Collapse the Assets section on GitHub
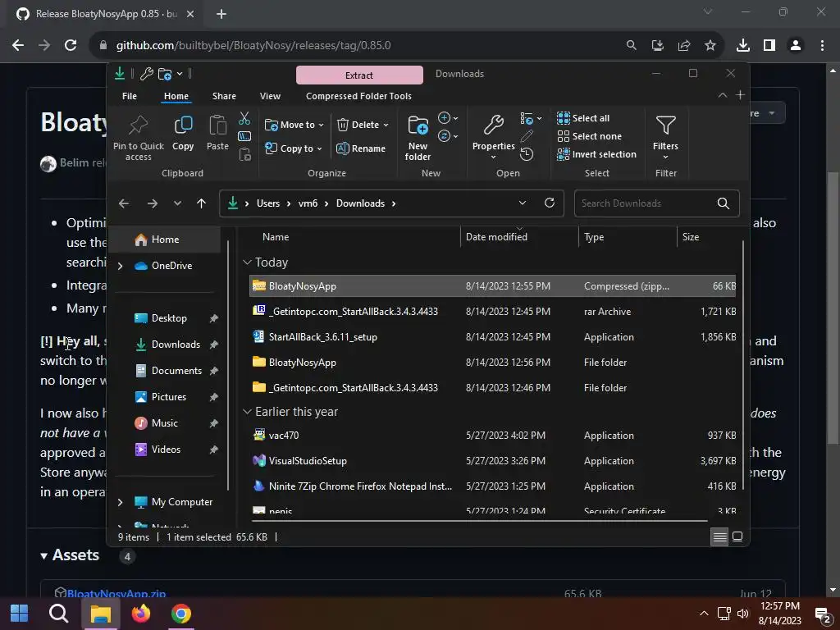 coord(44,556)
